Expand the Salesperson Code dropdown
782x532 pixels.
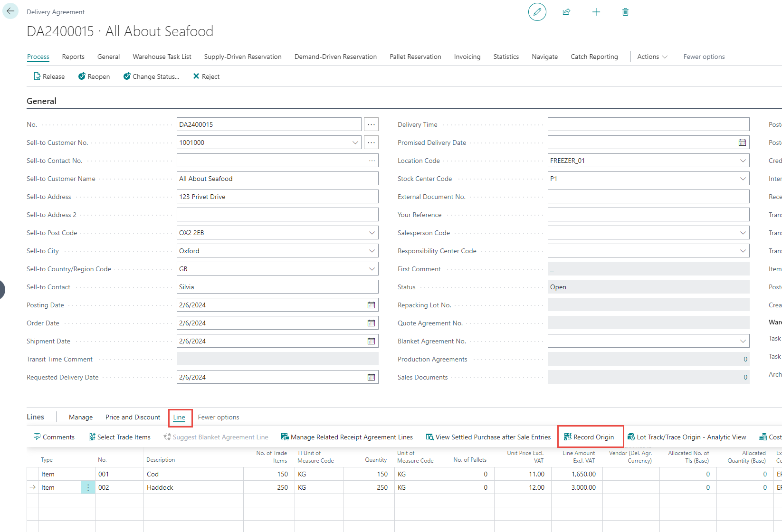coord(743,233)
